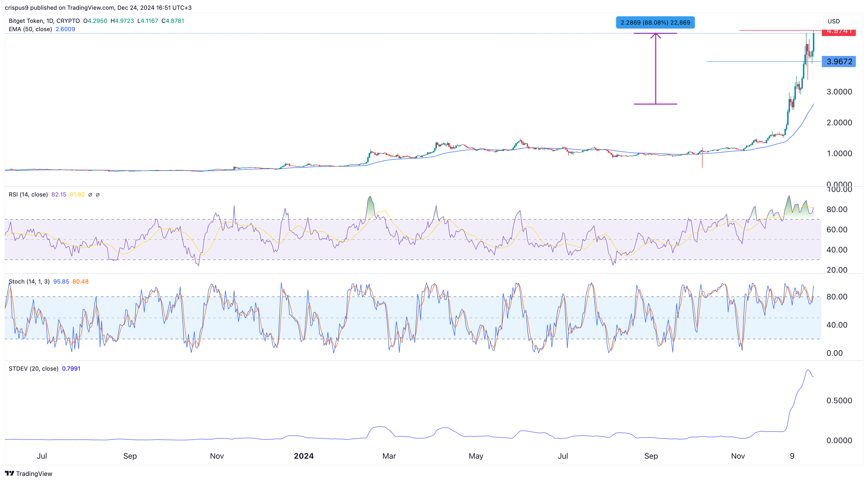Click the orange Stoch value 80.48
This screenshot has height=482, width=868.
coord(81,281)
